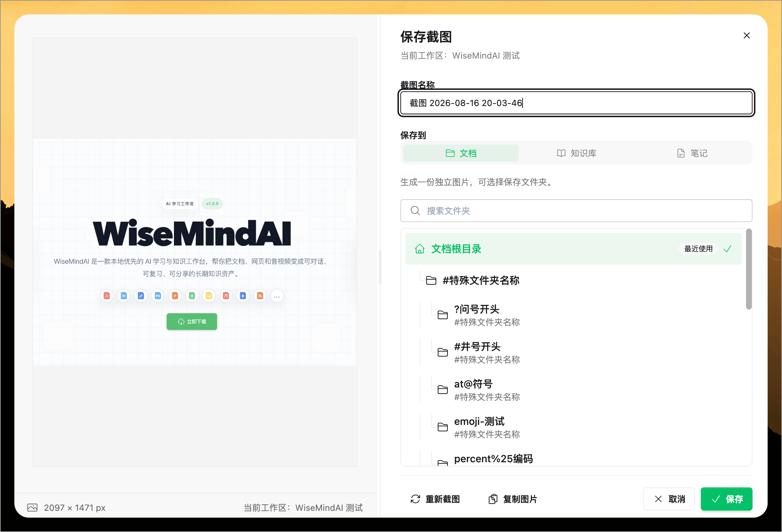The image size is (782, 532).
Task: Click the blue W Word icon in preview
Action: [124, 296]
